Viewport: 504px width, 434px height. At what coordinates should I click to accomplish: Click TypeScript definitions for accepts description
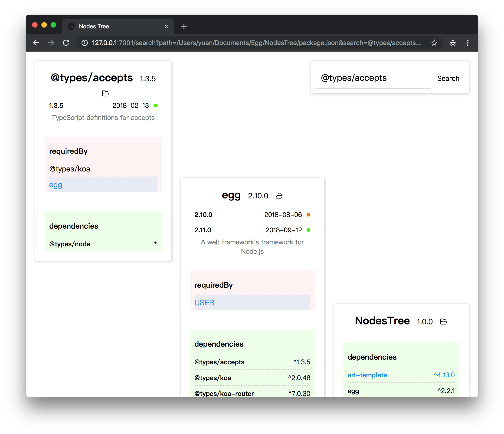(x=103, y=118)
